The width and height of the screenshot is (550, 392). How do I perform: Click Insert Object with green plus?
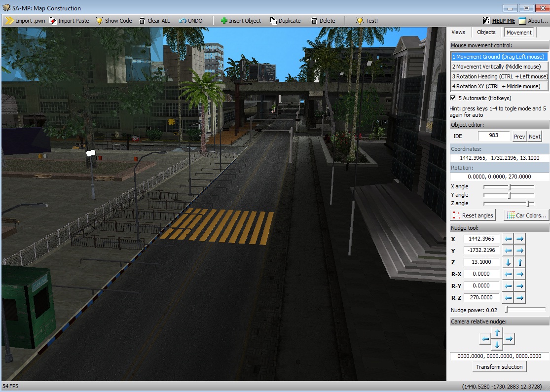241,21
